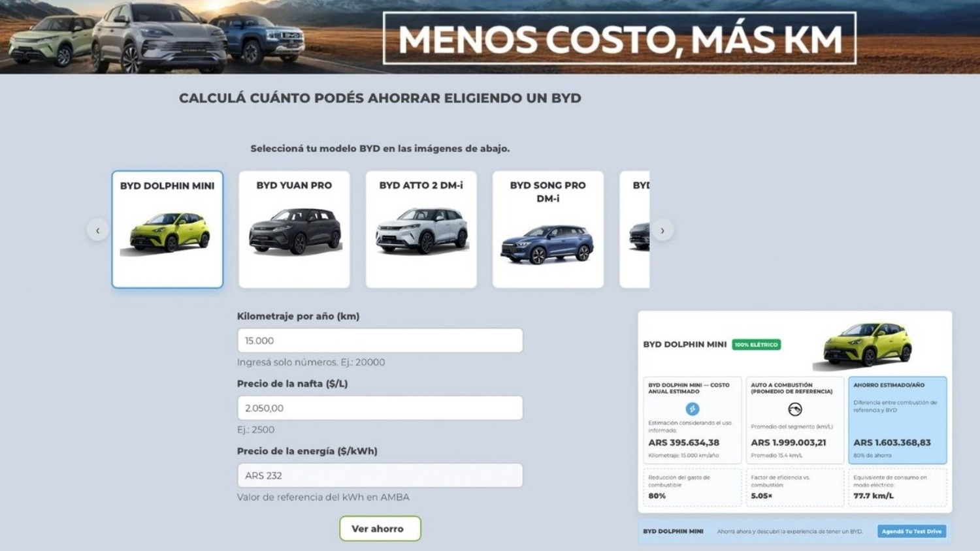Viewport: 980px width, 551px height.
Task: Click the Precio de la energía field
Action: click(380, 475)
